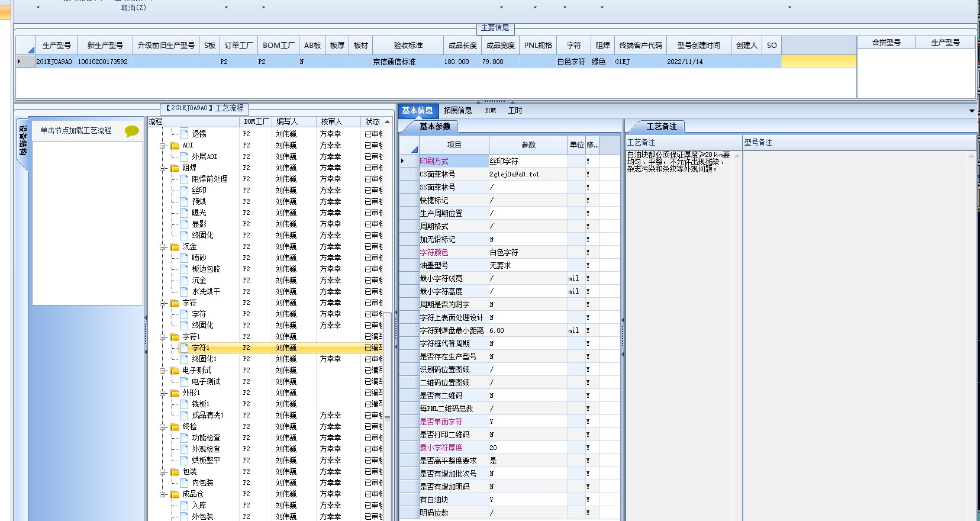Image resolution: width=980 pixels, height=521 pixels.
Task: Click the yellow speech bubble icon
Action: click(131, 131)
